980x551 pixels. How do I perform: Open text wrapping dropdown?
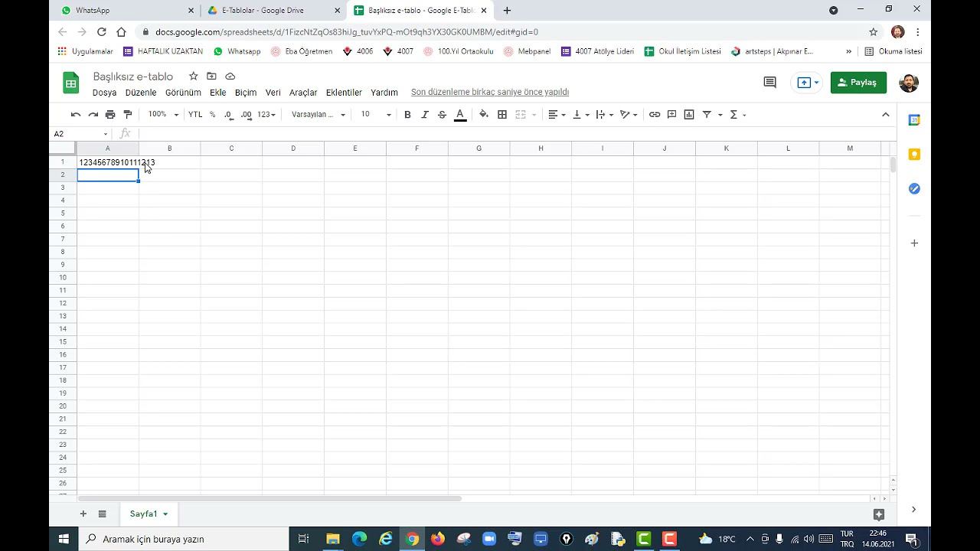605,115
